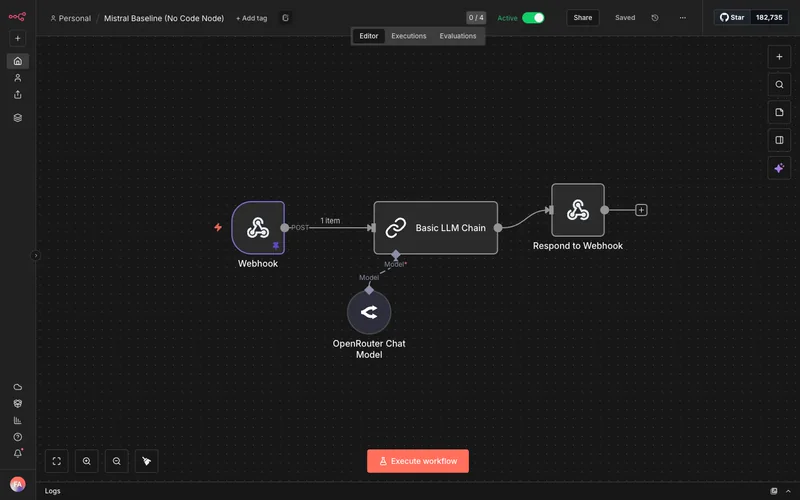Viewport: 800px width, 500px height.
Task: Click the add node plus button on canvas
Action: [x=779, y=57]
